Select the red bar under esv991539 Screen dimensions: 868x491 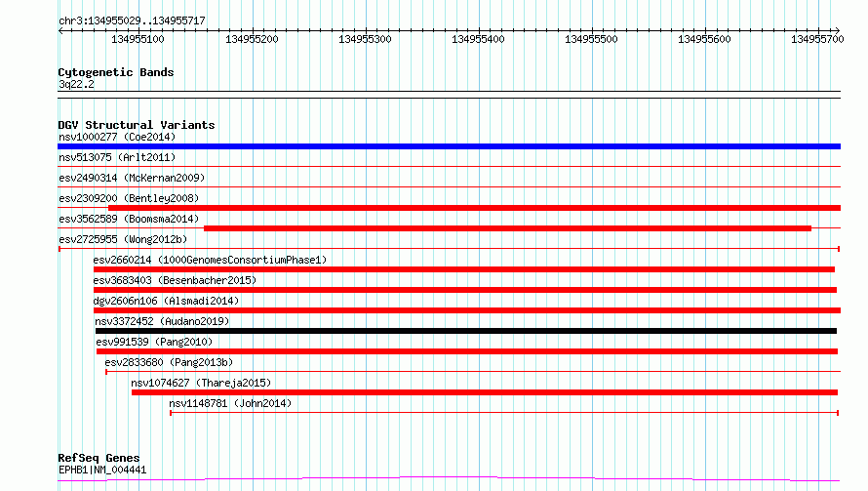(467, 351)
